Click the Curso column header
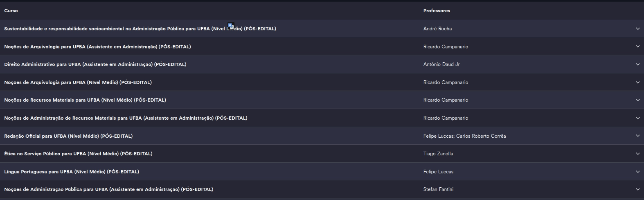 11,11
